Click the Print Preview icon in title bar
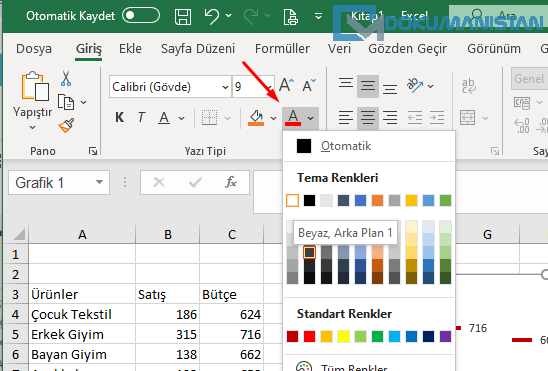Screen dimensions: 548x371 tap(291, 17)
